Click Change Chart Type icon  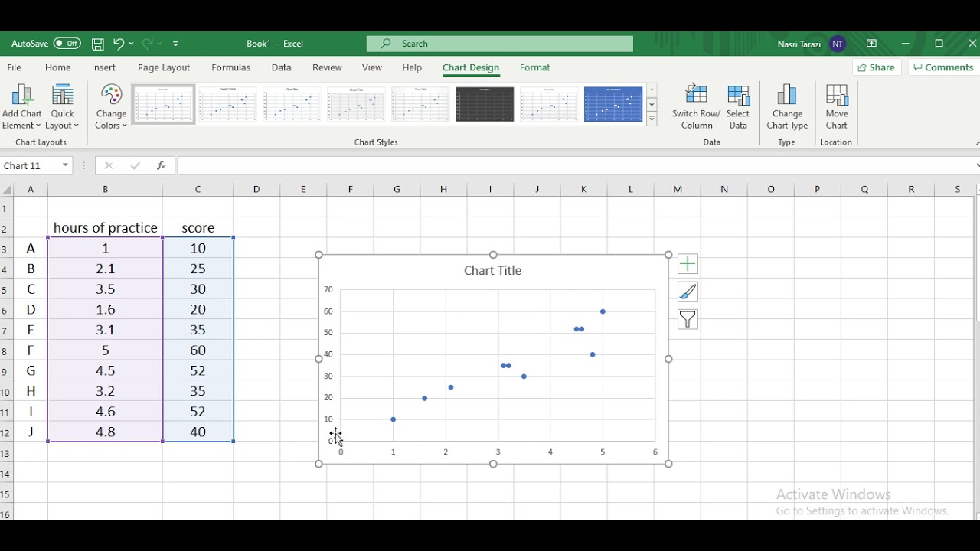787,107
